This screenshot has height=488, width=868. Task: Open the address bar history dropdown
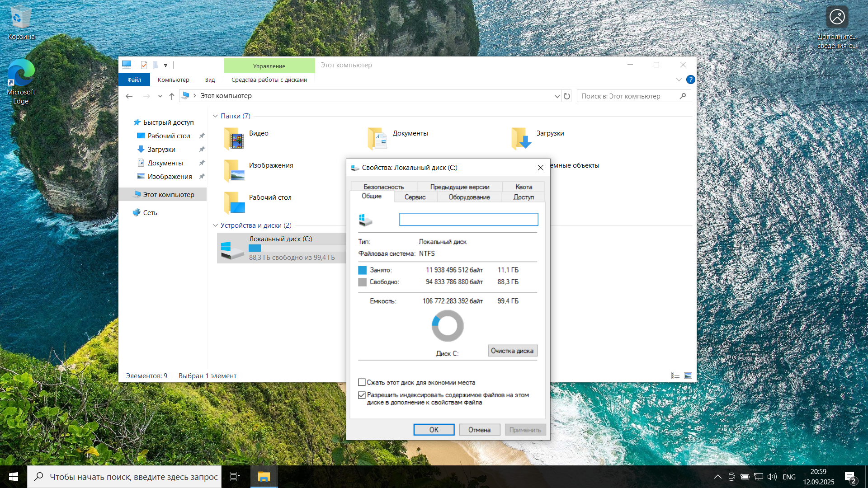[x=557, y=96]
